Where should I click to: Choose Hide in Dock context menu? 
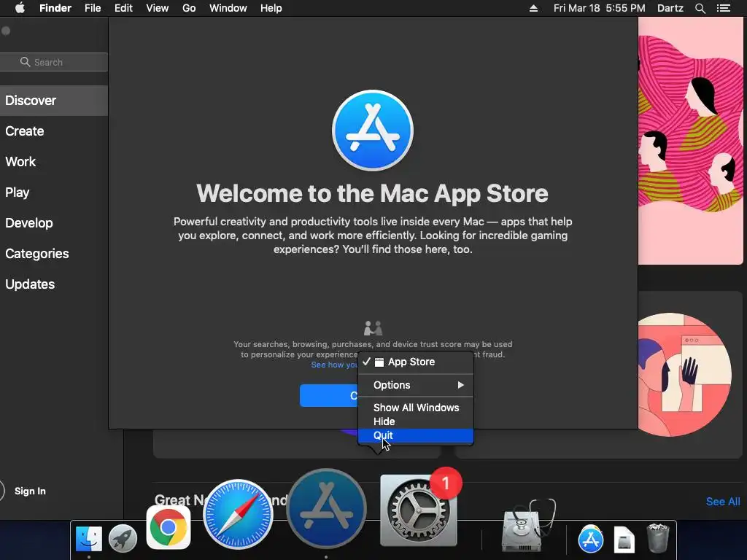tap(416, 421)
